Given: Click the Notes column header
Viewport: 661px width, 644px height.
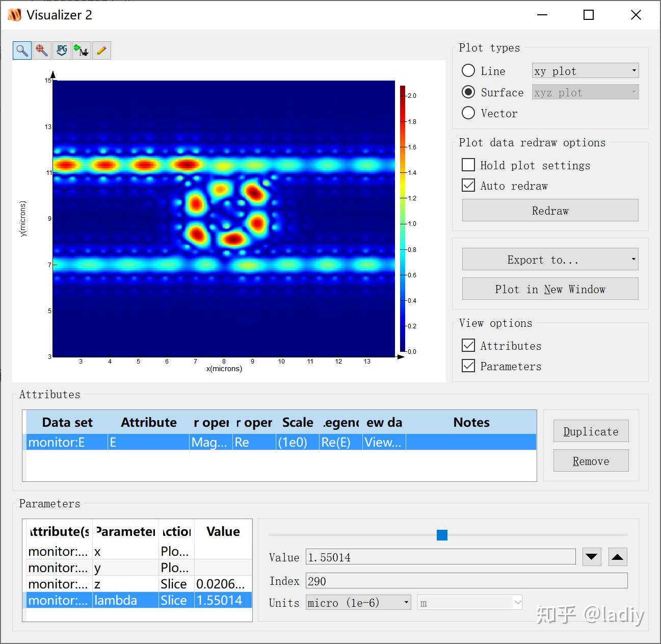Looking at the screenshot, I should pos(471,422).
